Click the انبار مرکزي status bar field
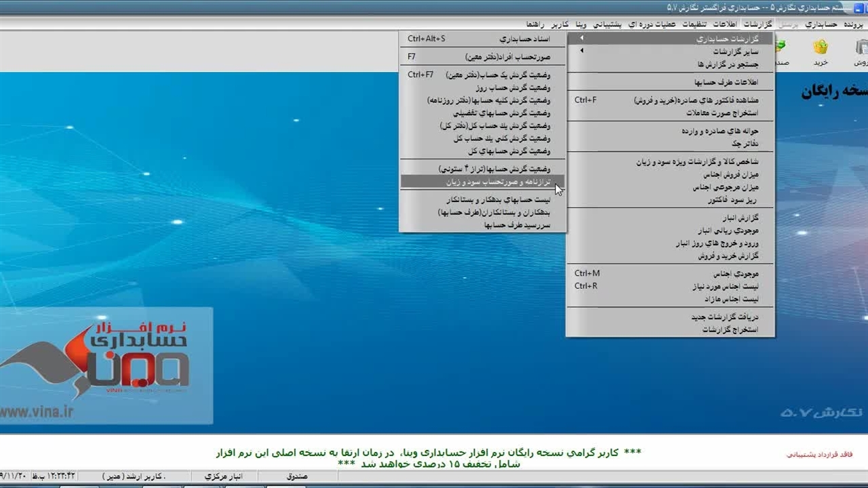The width and height of the screenshot is (868, 488). click(225, 476)
